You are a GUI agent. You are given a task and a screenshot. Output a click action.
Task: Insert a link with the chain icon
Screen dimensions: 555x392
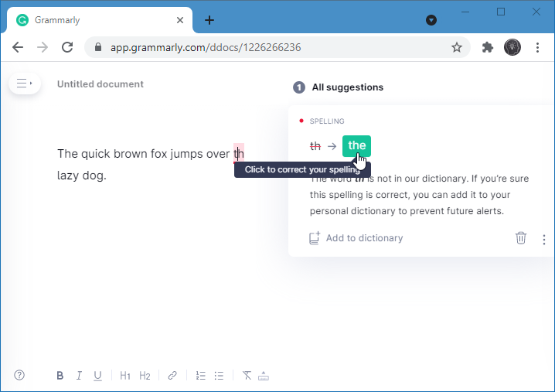pos(172,375)
